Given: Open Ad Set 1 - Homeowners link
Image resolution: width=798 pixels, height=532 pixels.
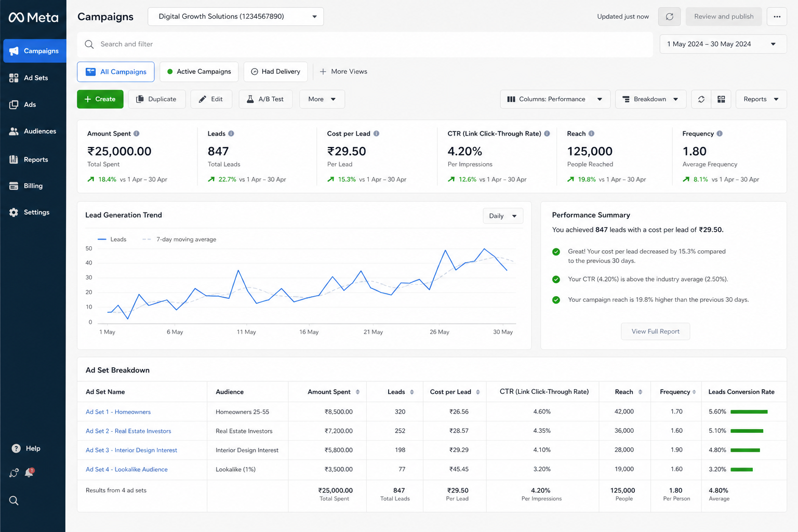Looking at the screenshot, I should click(118, 412).
